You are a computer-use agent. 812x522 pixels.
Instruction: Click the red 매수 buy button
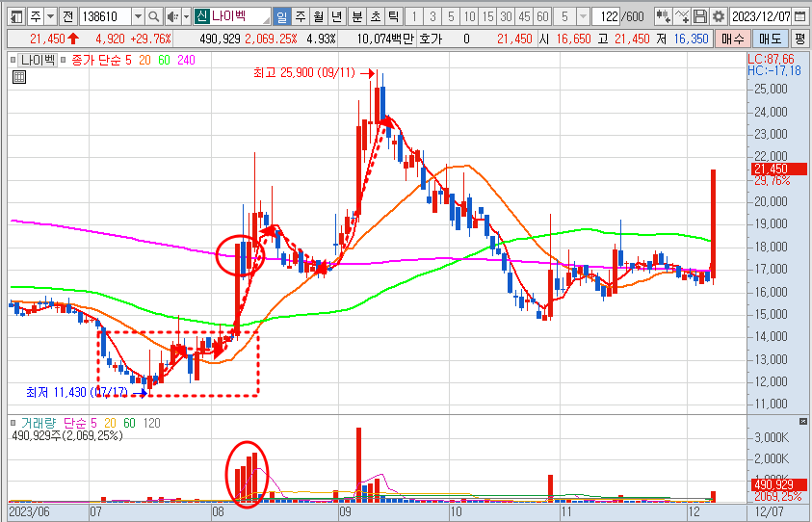pos(732,39)
